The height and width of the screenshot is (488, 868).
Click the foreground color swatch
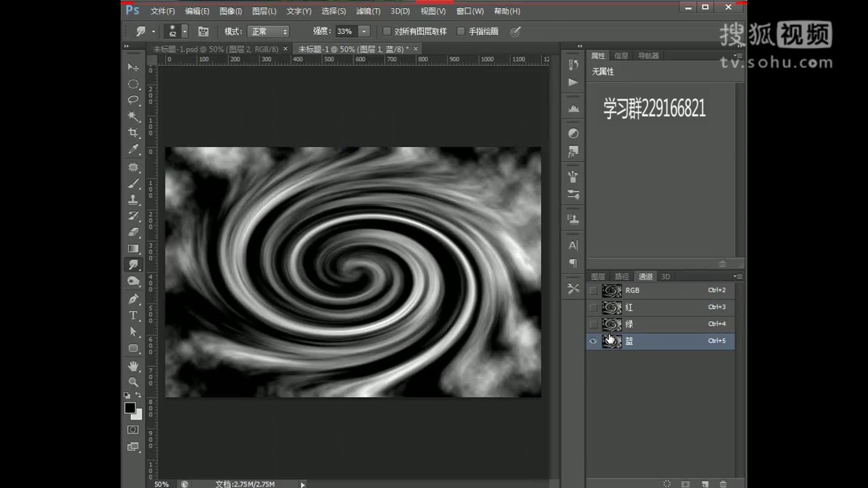130,408
